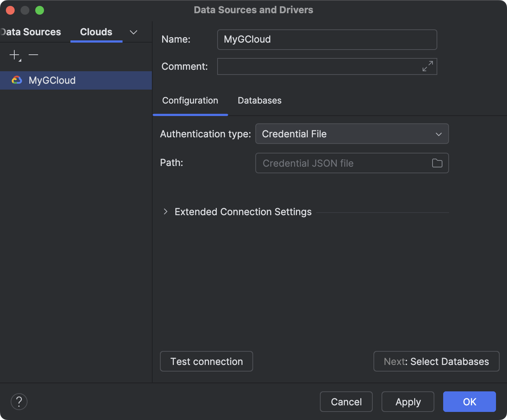Select the MyGCloud entry in the list
The width and height of the screenshot is (507, 420).
coord(52,80)
